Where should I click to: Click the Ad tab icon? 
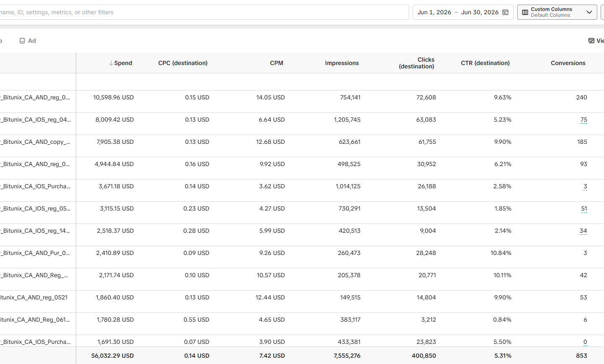point(22,41)
